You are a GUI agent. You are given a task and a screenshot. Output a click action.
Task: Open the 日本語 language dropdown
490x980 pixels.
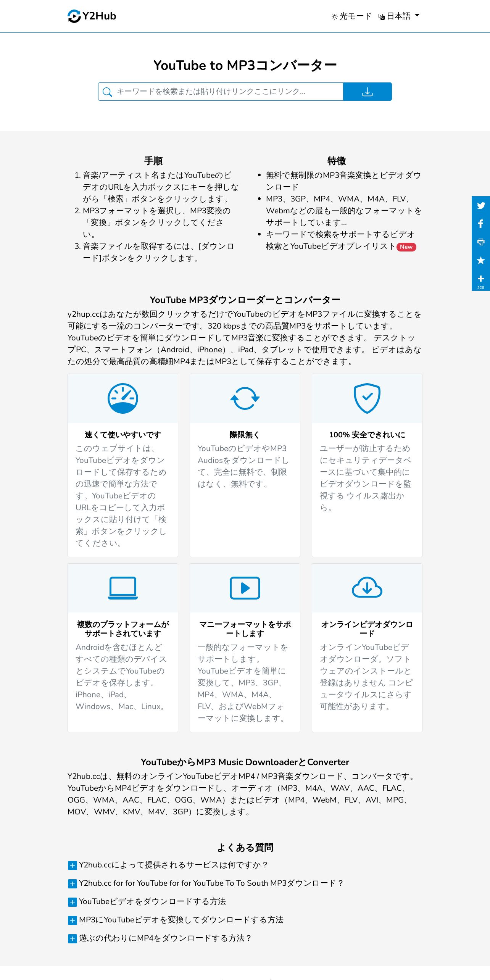399,16
